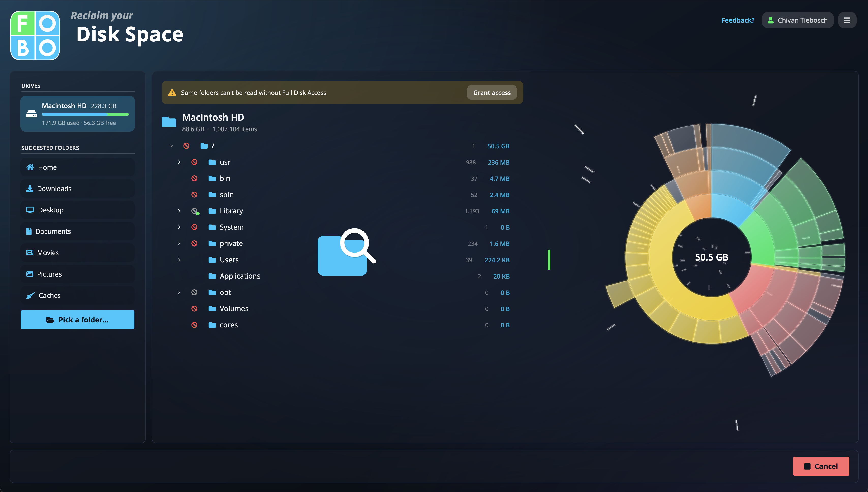Click the sbin folder icon

point(212,195)
